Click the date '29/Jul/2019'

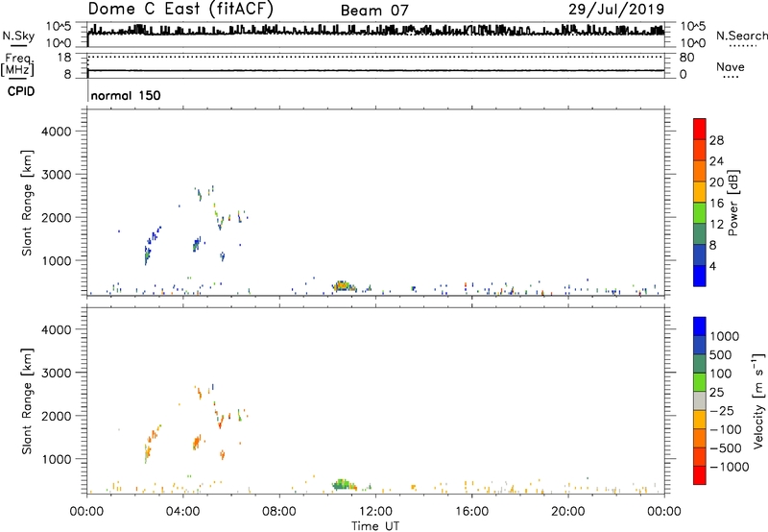click(x=616, y=10)
